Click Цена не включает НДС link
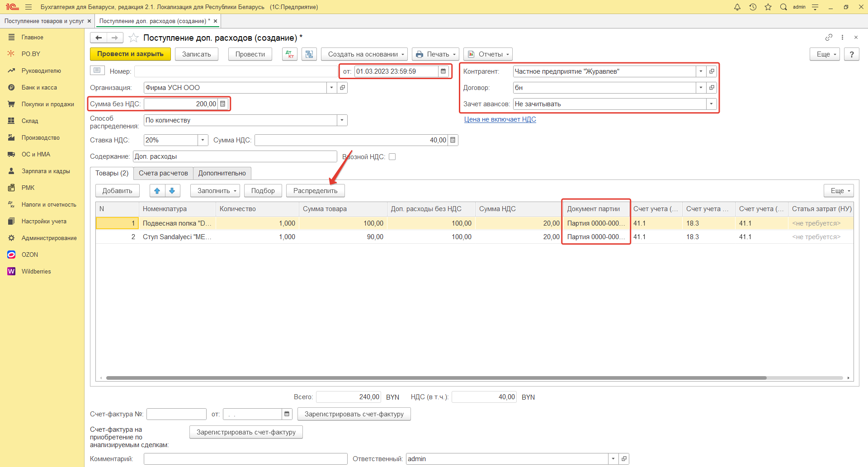This screenshot has height=467, width=868. click(x=500, y=119)
